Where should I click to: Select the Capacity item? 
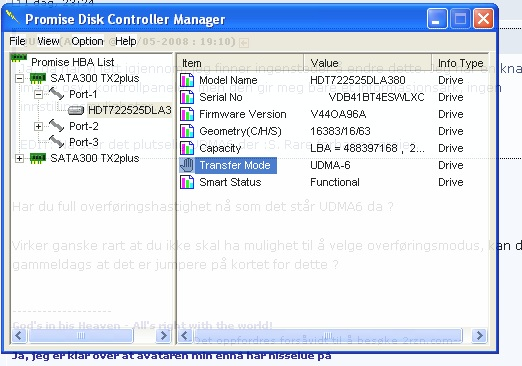tap(220, 148)
